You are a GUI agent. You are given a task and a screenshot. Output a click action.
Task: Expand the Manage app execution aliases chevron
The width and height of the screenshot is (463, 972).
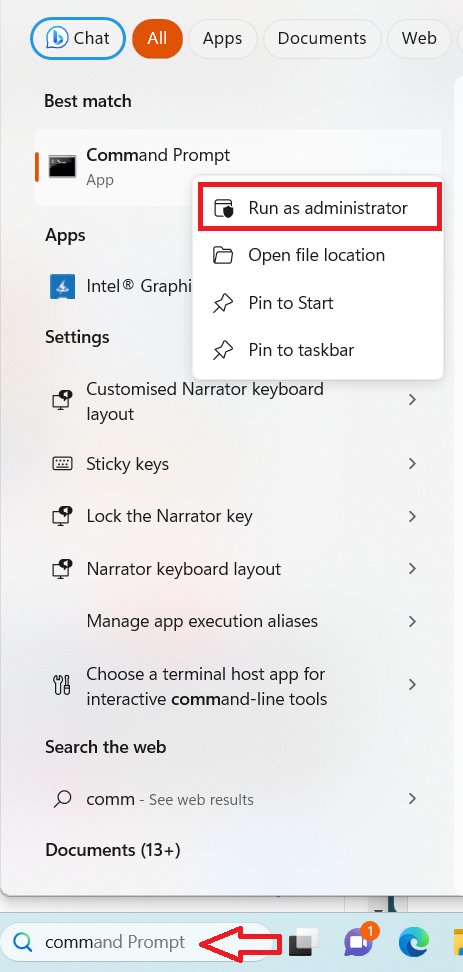[412, 621]
